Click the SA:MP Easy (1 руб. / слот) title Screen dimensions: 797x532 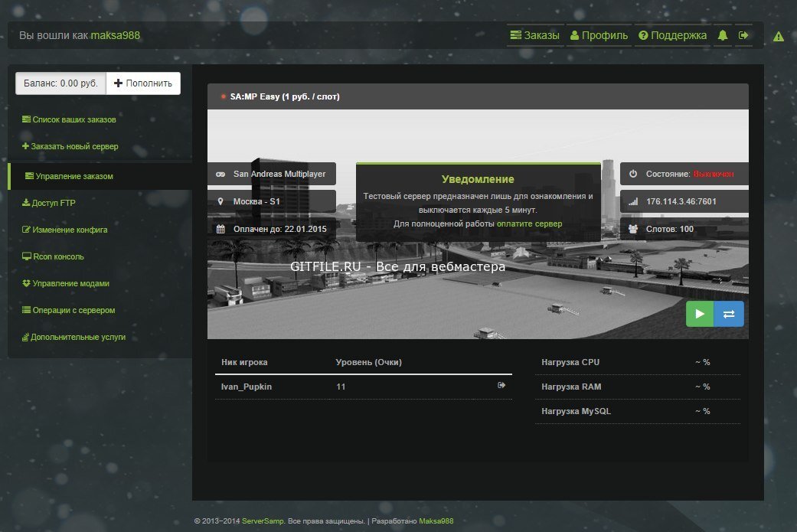coord(285,96)
